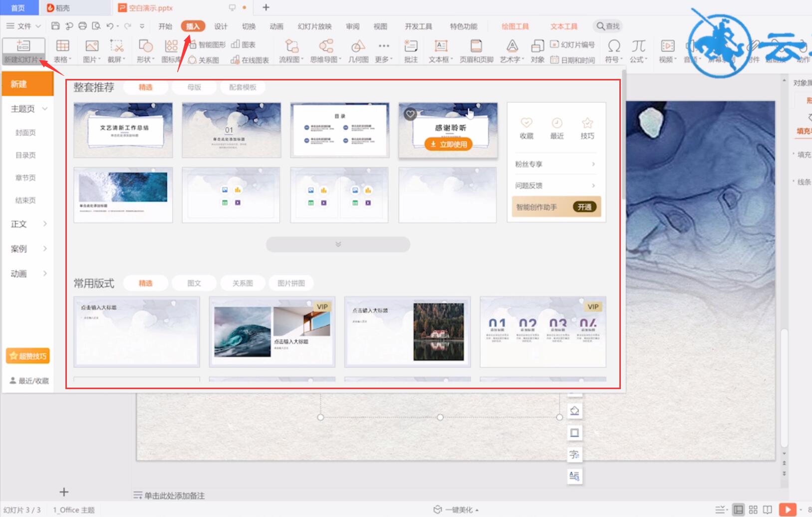
Task: Click the 立即使用 download button
Action: pos(448,144)
